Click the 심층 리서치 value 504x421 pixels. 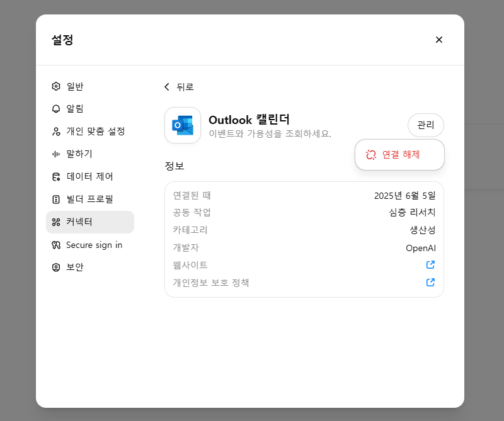point(412,213)
